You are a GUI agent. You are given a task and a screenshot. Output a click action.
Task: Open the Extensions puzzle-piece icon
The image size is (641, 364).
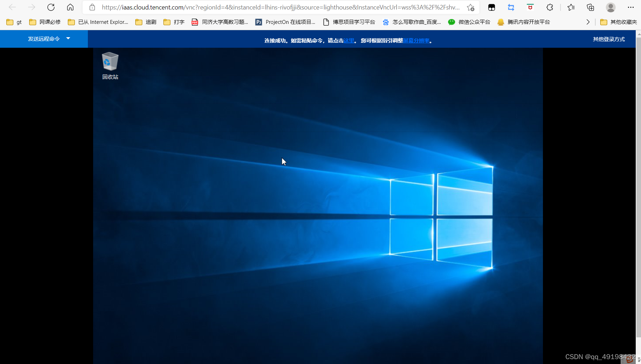coord(550,7)
